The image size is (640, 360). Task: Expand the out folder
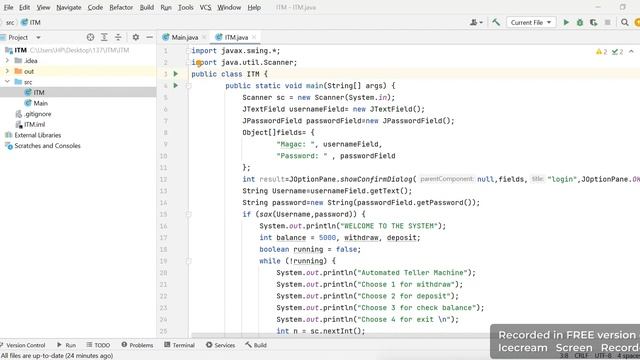coord(7,71)
